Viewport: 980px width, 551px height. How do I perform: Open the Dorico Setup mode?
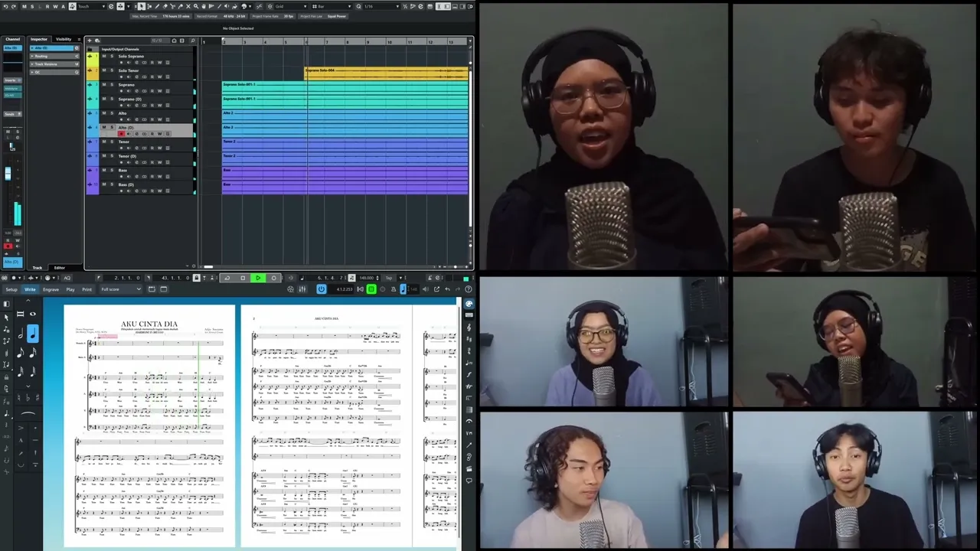coord(11,289)
